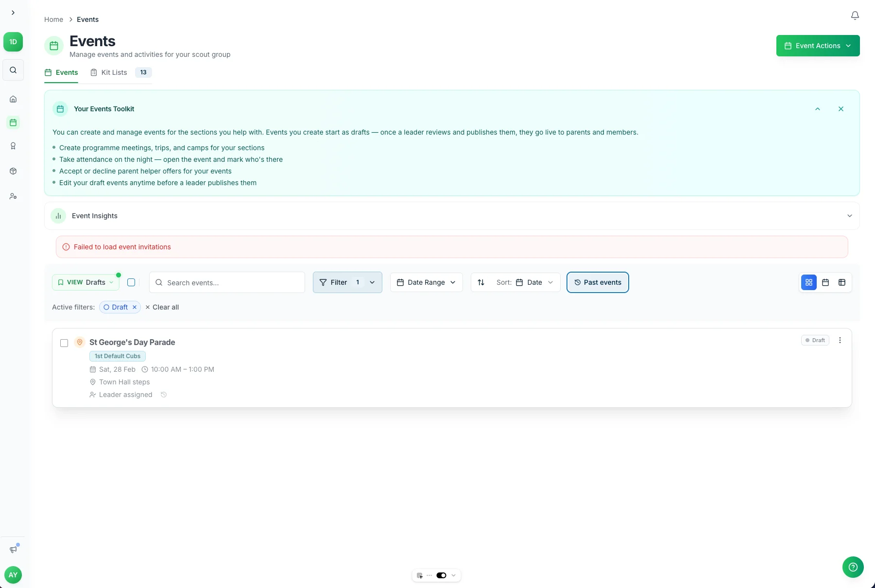Image resolution: width=875 pixels, height=588 pixels.
Task: Click the 1st Default Cubs section tag
Action: coord(118,356)
